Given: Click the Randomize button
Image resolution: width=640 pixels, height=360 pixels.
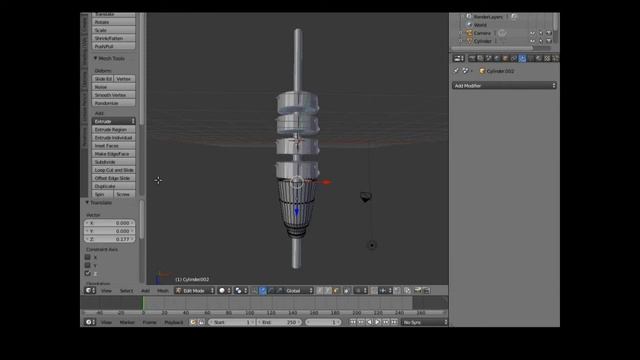Looking at the screenshot, I should 113,103.
